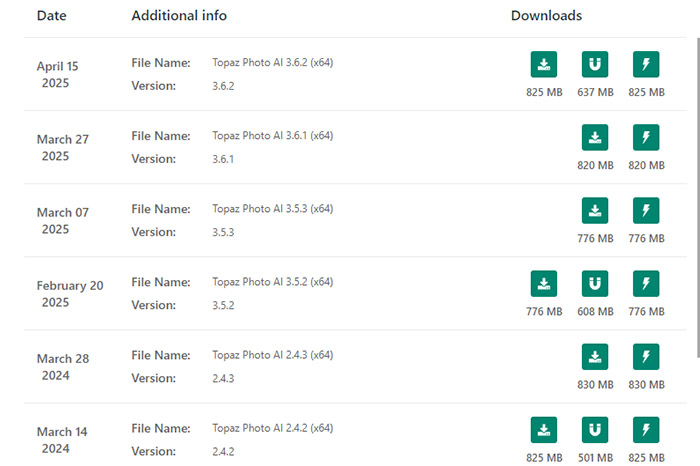Click the version value 3.5.3

pos(223,233)
